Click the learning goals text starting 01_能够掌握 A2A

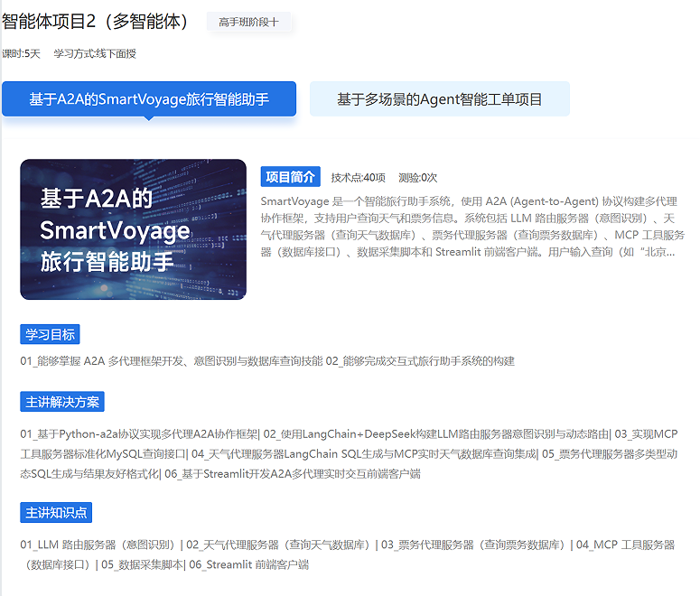coord(267,361)
